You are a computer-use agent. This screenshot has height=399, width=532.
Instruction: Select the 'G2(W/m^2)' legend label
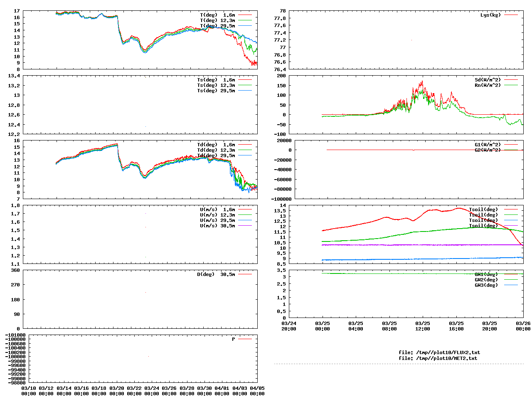pos(488,150)
